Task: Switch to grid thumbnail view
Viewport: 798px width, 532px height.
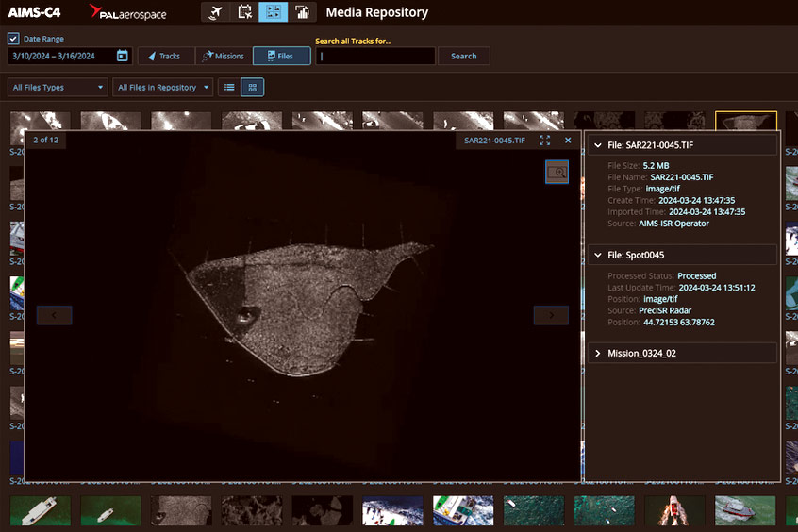Action: click(x=253, y=88)
